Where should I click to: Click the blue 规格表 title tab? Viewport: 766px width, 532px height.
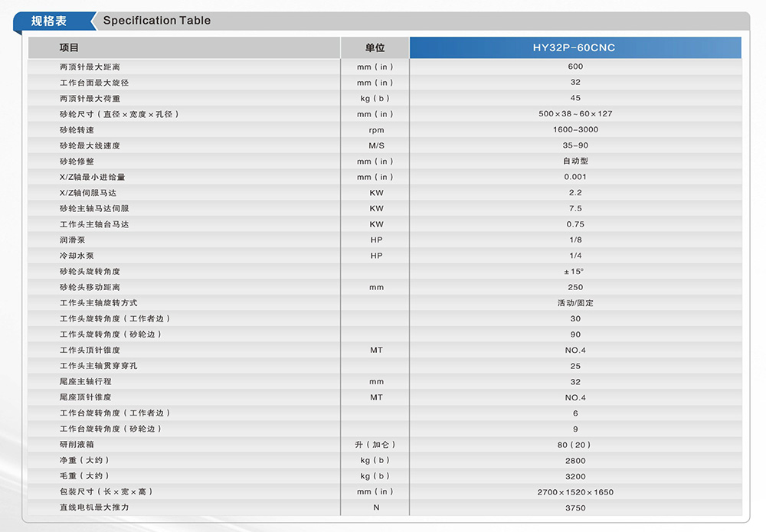[x=50, y=21]
